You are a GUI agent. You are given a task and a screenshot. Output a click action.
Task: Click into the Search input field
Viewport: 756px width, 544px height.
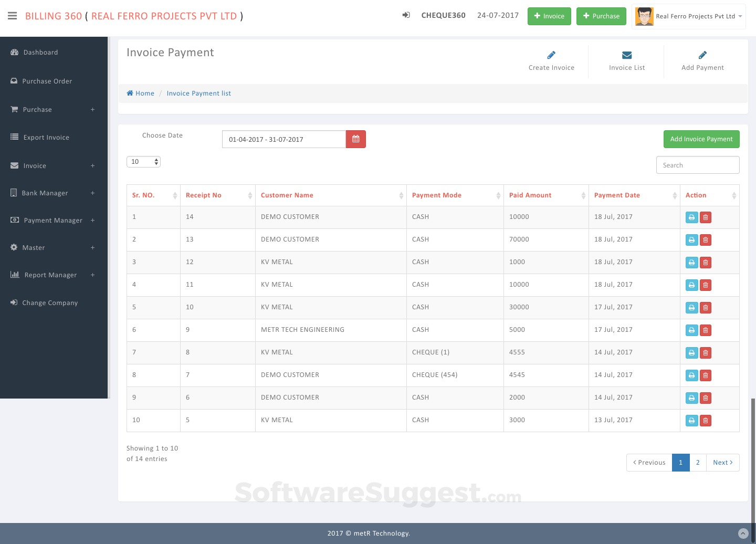(x=698, y=165)
